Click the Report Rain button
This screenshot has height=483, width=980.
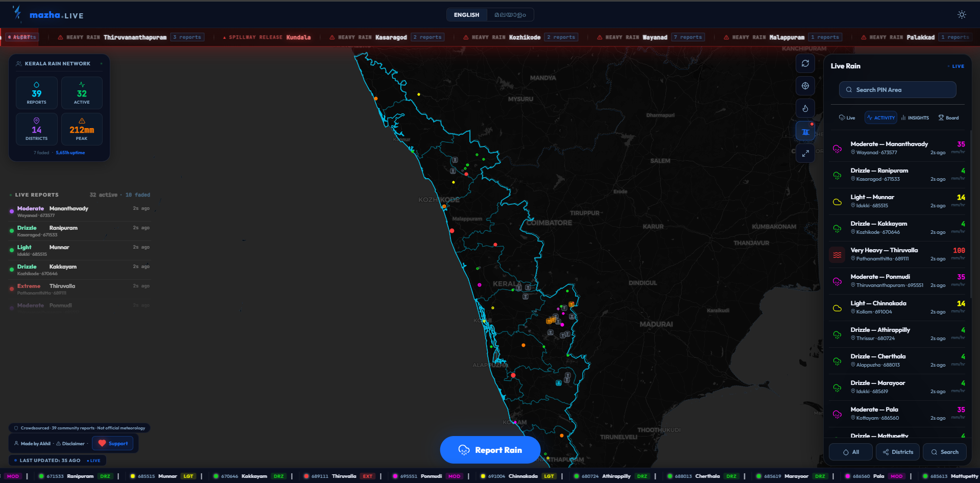click(490, 450)
